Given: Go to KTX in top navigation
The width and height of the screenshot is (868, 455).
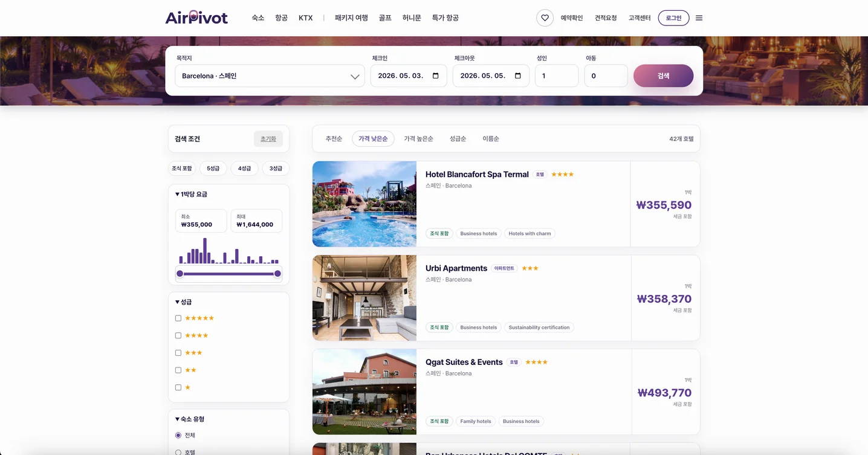Looking at the screenshot, I should tap(306, 18).
